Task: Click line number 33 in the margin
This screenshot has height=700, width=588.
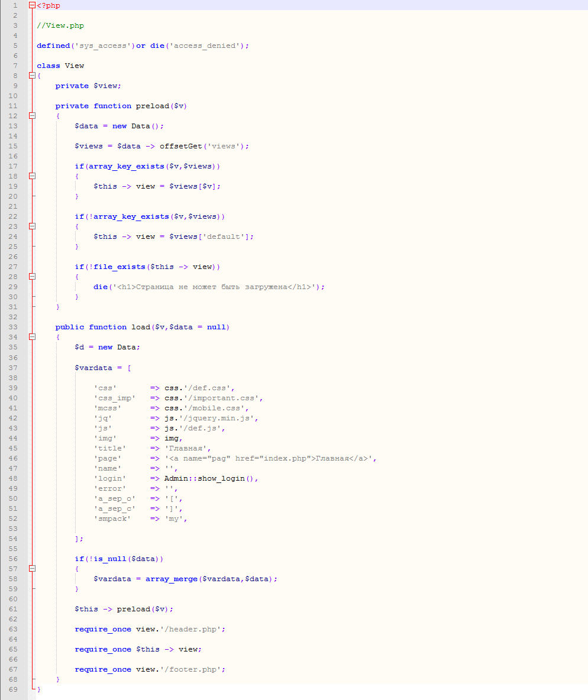Action: [13, 327]
